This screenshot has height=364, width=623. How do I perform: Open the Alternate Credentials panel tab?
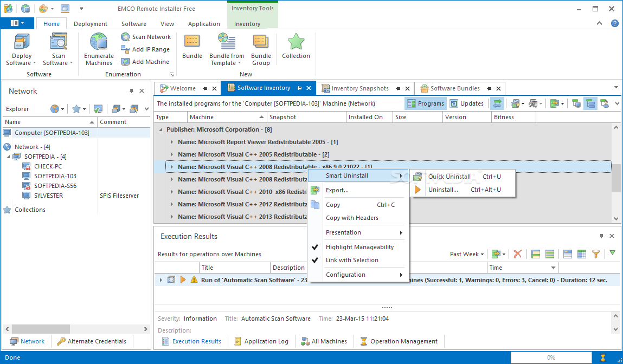pyautogui.click(x=92, y=341)
